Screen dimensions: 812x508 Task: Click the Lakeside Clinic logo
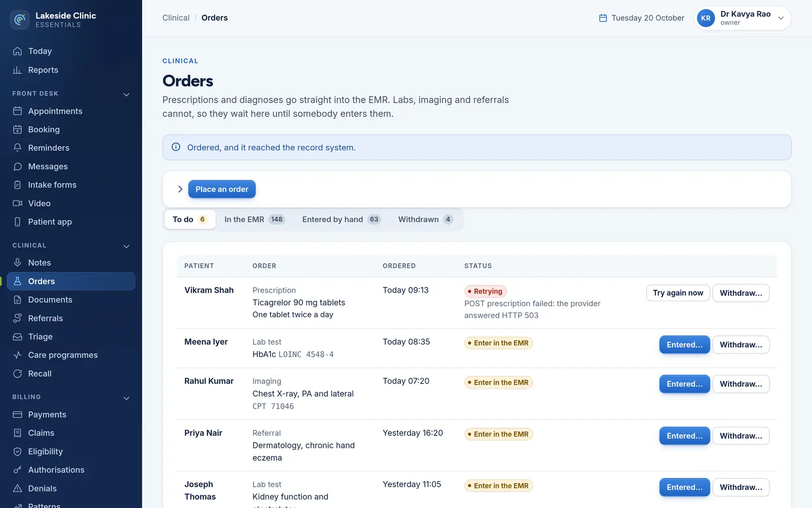tap(20, 20)
